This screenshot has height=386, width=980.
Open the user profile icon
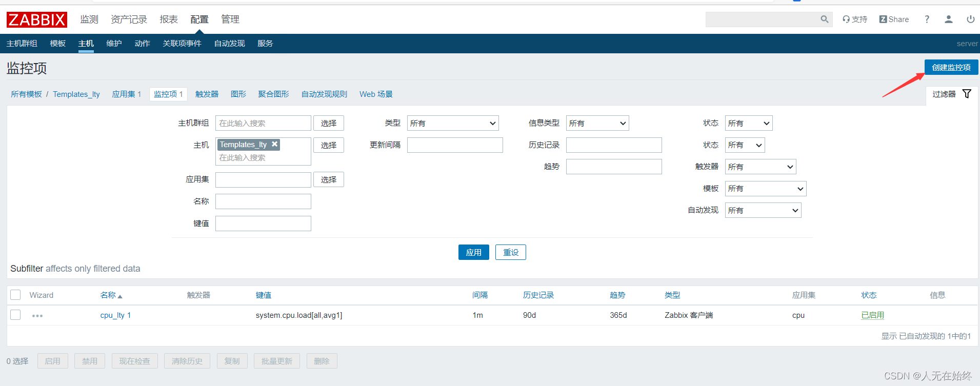click(949, 19)
